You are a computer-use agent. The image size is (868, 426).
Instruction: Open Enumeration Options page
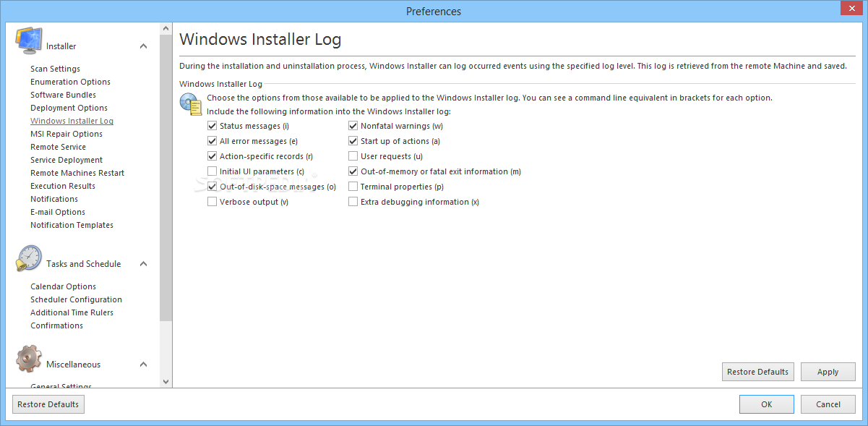[x=70, y=82]
